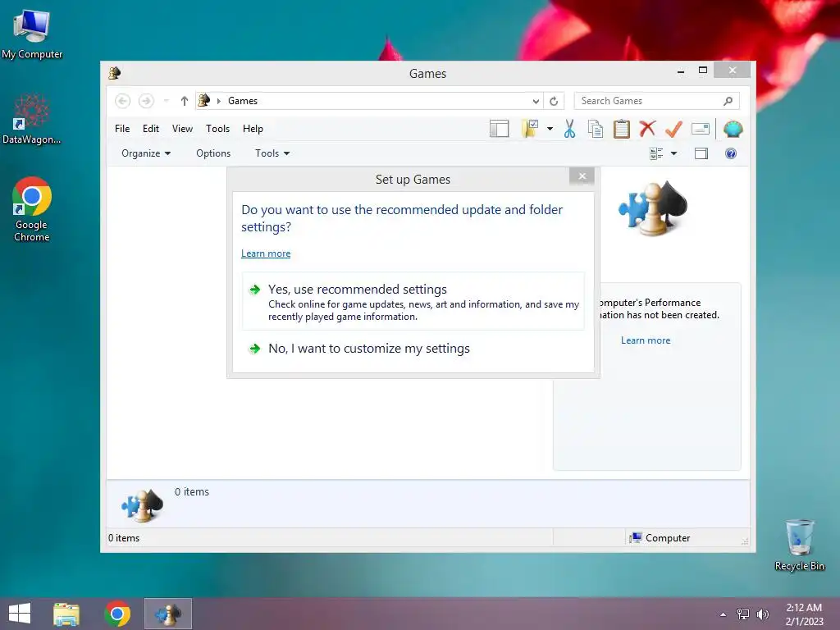Click the large Games logo in the right pane
This screenshot has height=630, width=840.
click(x=653, y=208)
